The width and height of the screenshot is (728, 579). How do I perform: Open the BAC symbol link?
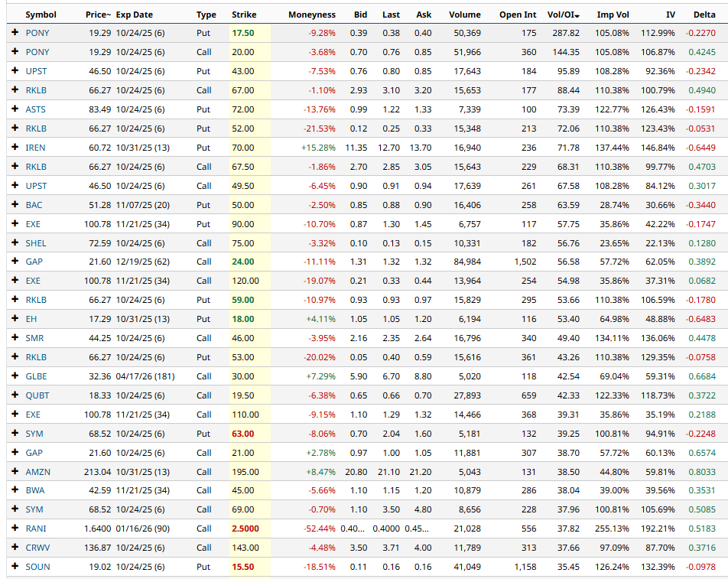click(34, 205)
